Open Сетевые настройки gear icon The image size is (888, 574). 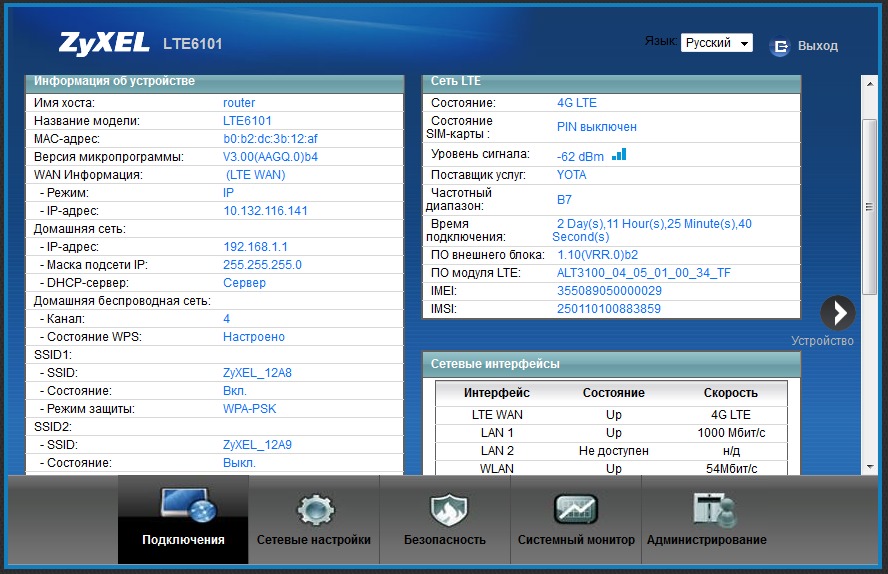[x=315, y=510]
